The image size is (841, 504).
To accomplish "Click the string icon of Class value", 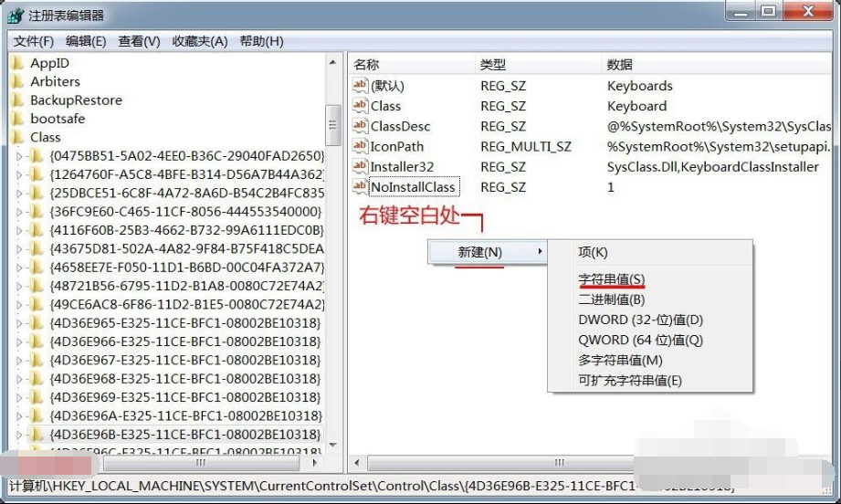I will point(360,105).
